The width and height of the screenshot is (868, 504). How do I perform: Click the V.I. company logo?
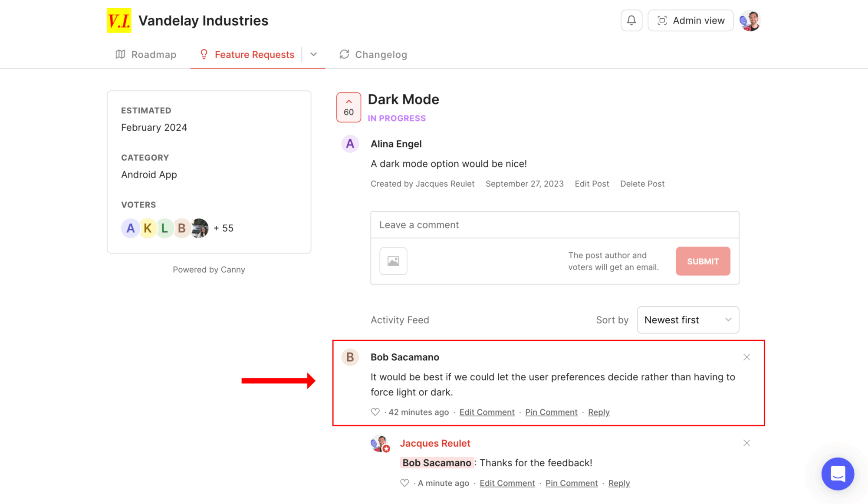119,20
